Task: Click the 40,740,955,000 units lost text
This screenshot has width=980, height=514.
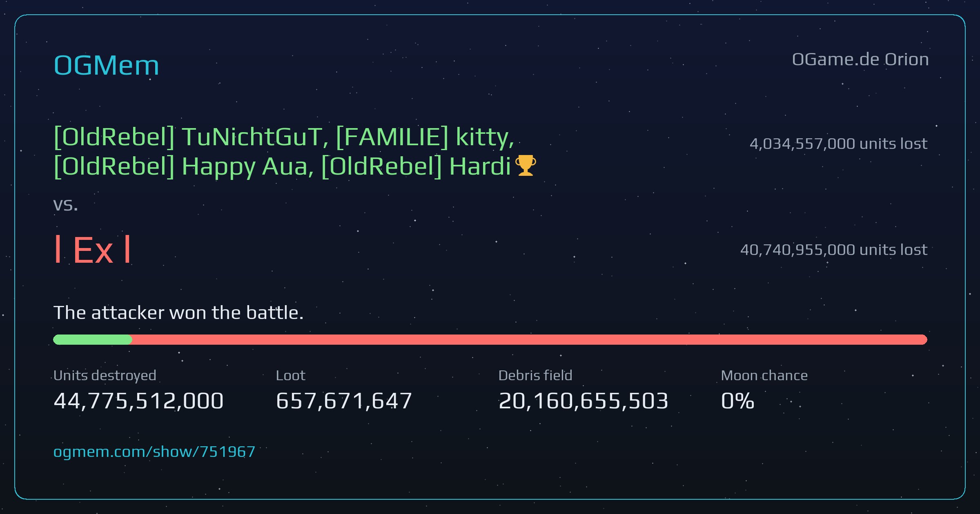Action: tap(834, 250)
